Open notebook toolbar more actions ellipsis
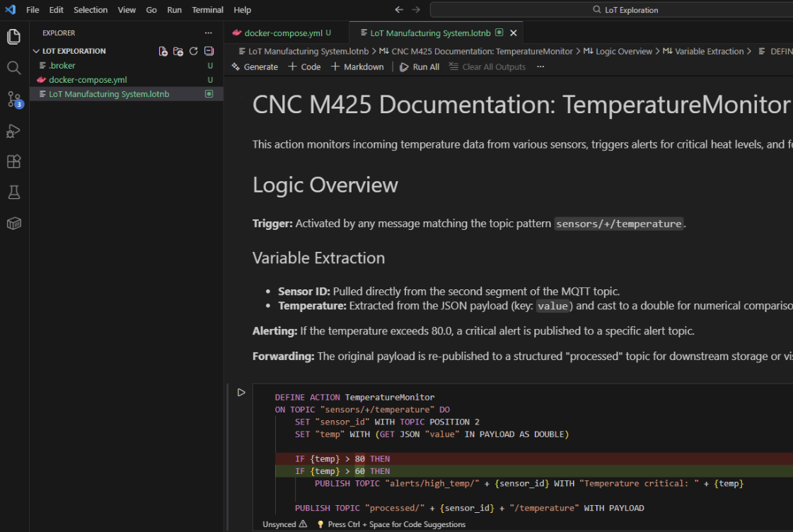The image size is (793, 532). 540,66
